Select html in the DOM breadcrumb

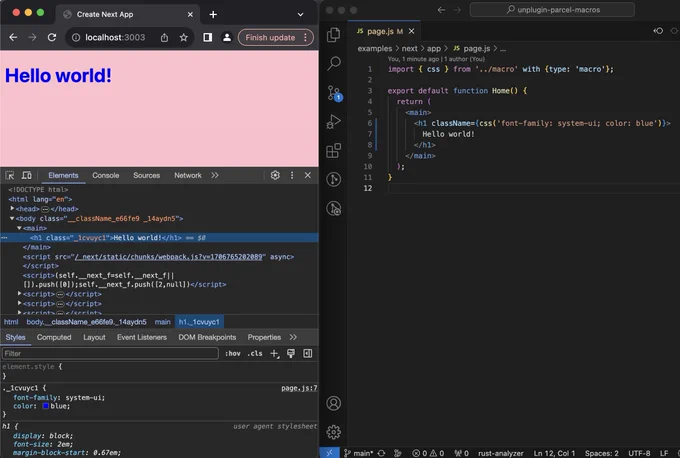[x=11, y=322]
